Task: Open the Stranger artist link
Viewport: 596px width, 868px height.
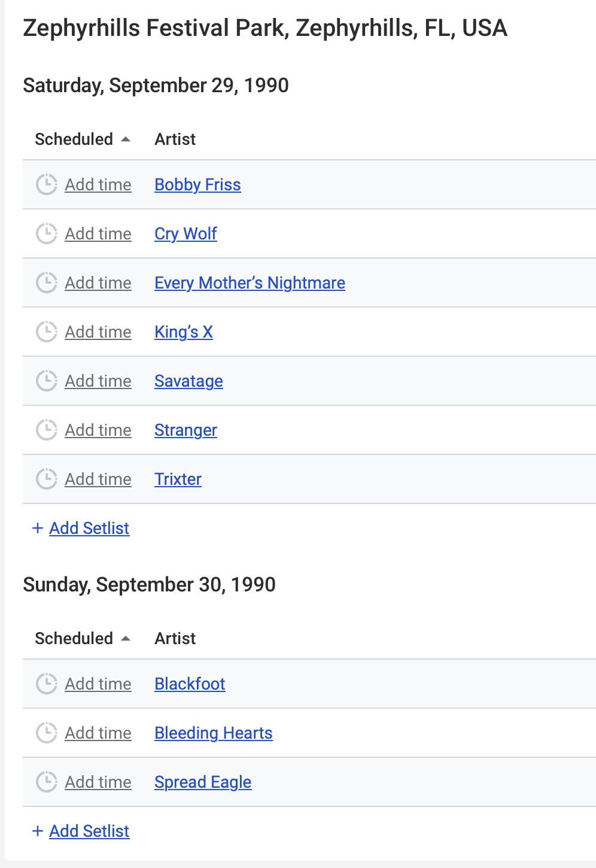Action: pyautogui.click(x=186, y=430)
